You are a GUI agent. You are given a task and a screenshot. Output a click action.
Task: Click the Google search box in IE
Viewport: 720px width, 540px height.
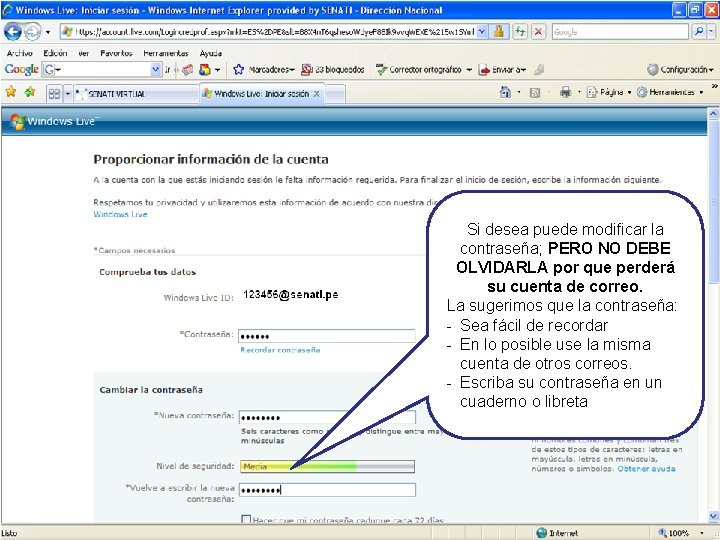620,32
